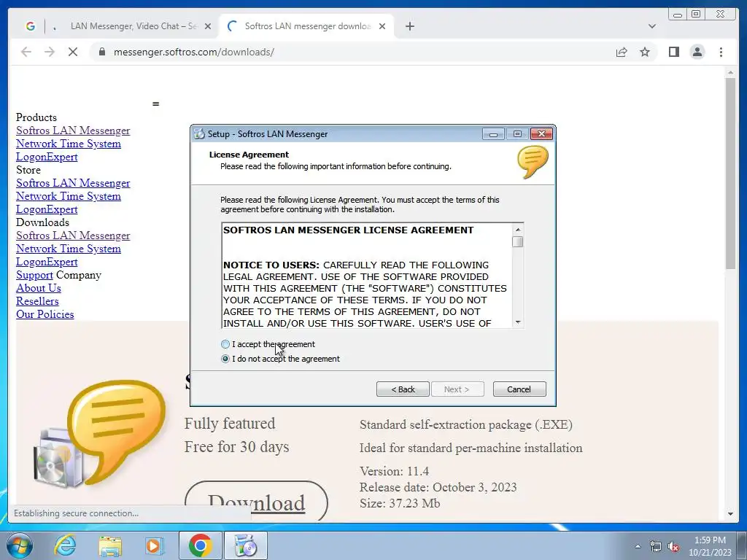Bookmark this page with the star
Viewport: 747px width, 560px height.
pos(645,52)
